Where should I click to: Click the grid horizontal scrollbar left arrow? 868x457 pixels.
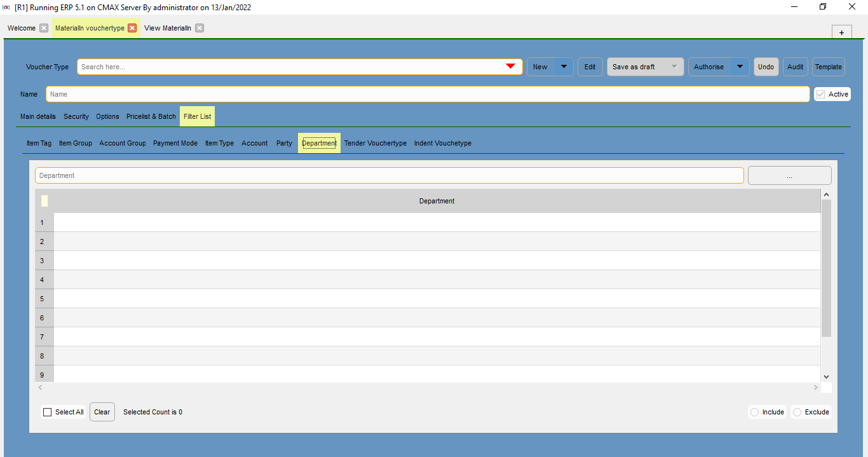tap(40, 387)
